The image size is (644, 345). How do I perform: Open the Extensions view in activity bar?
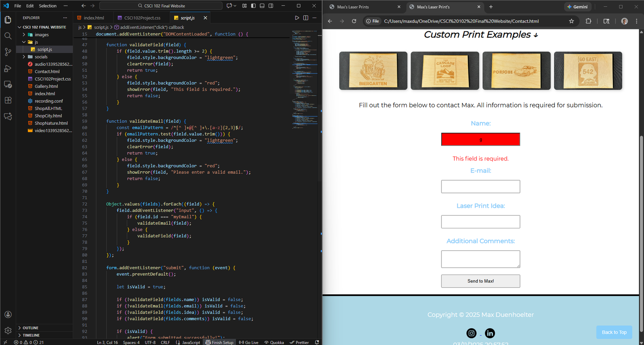[8, 100]
